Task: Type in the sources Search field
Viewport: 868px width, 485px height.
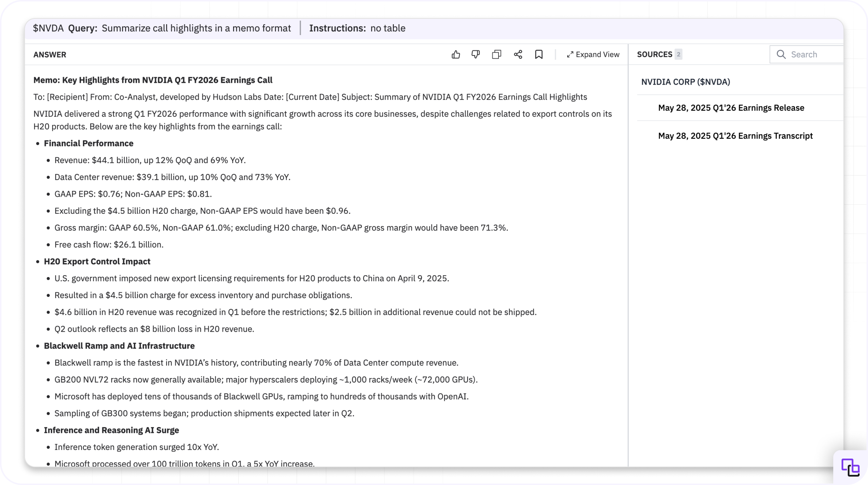Action: [814, 55]
